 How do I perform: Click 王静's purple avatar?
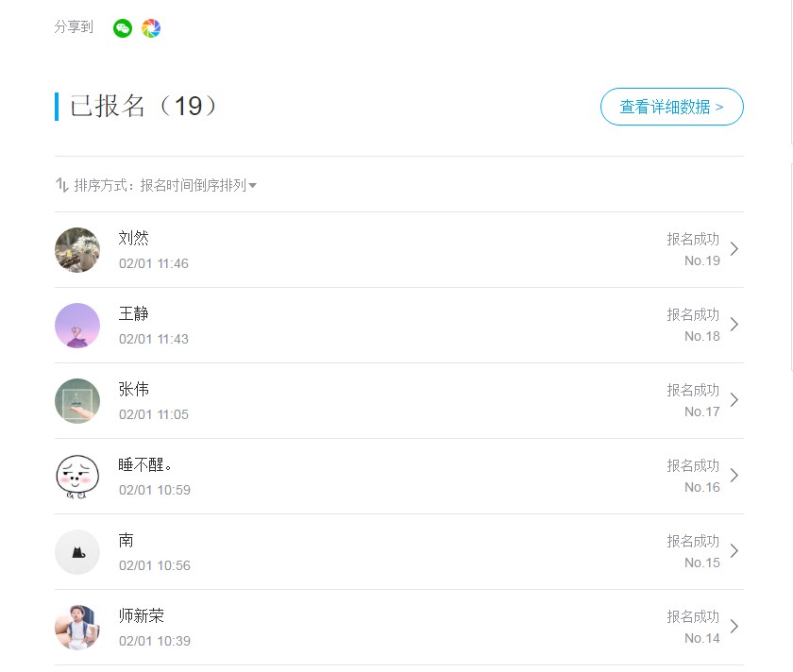[77, 325]
